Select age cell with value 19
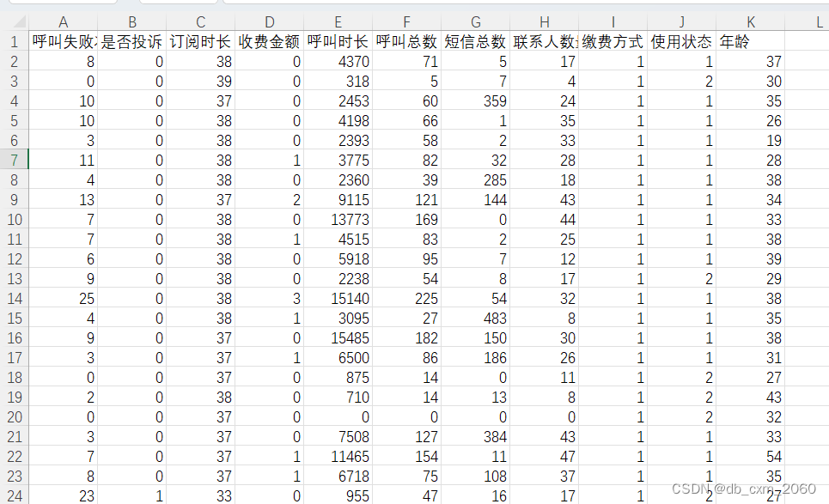 tap(750, 141)
